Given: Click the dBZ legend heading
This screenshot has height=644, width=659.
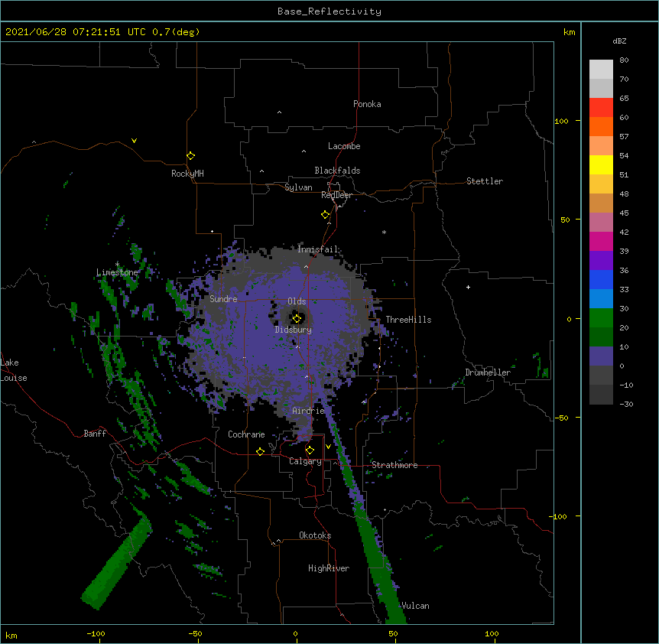Looking at the screenshot, I should click(x=619, y=41).
